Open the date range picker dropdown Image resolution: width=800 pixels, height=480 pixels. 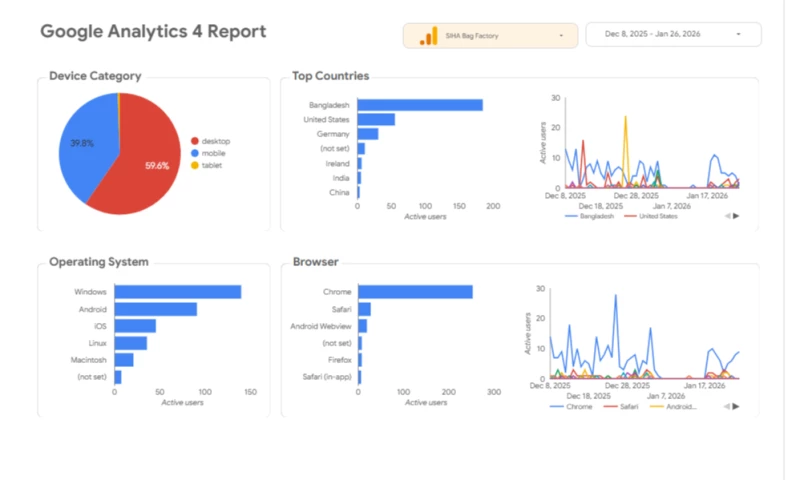[x=672, y=35]
